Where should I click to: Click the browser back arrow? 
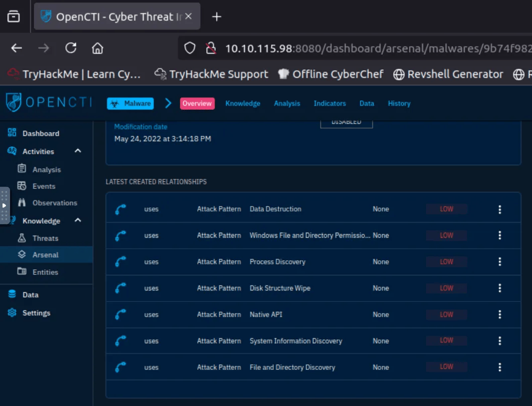(17, 48)
